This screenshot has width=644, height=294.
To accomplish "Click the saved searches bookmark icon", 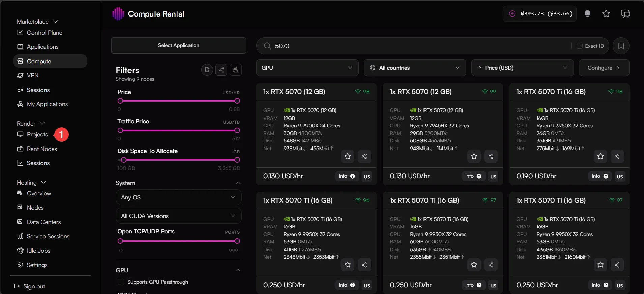I will click(621, 46).
